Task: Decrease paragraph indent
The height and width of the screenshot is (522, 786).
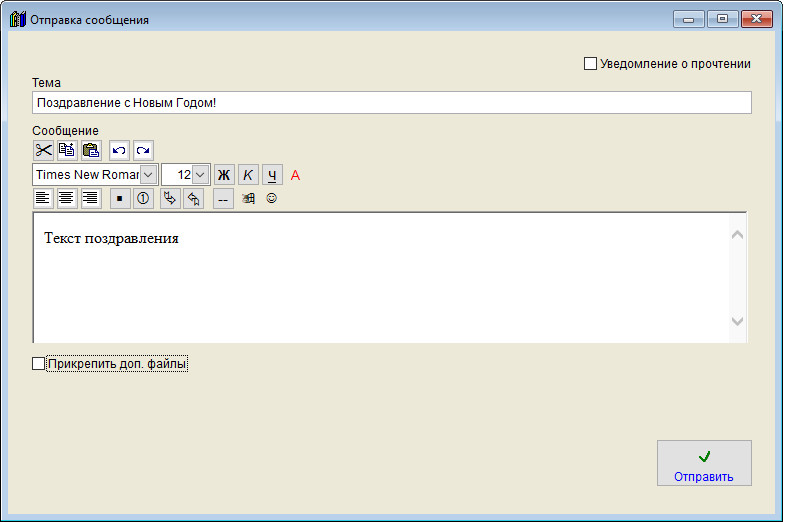Action: (193, 199)
